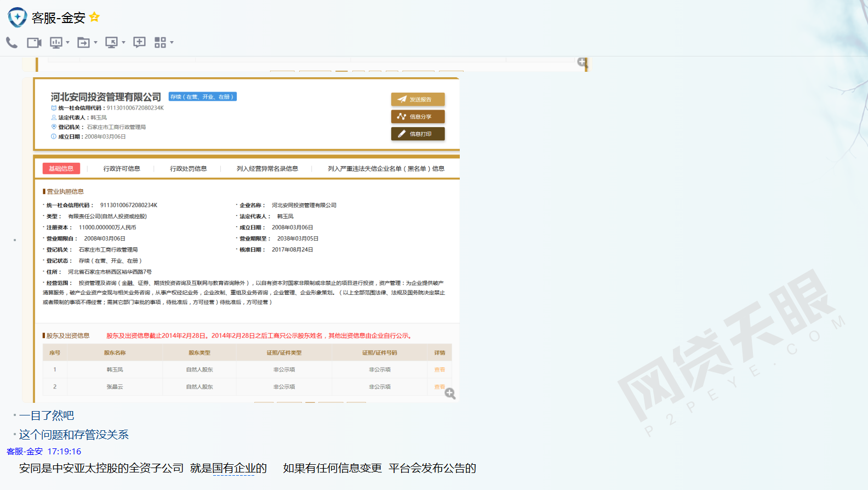Expand the presentation icon dropdown arrow
Viewport: 868px width, 490px height.
pyautogui.click(x=68, y=42)
